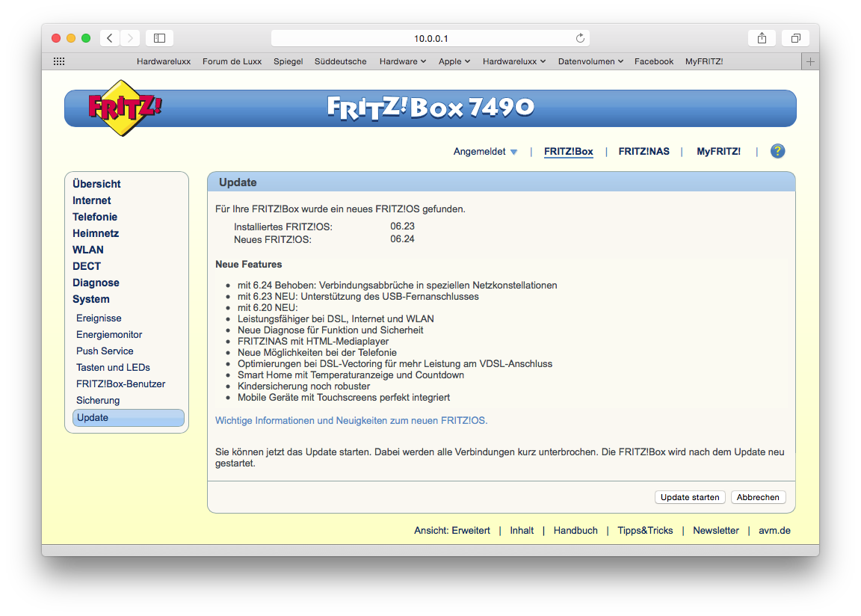This screenshot has height=616, width=861.
Task: Open the MyFRITZ! bookmark in favorites bar
Action: click(704, 61)
